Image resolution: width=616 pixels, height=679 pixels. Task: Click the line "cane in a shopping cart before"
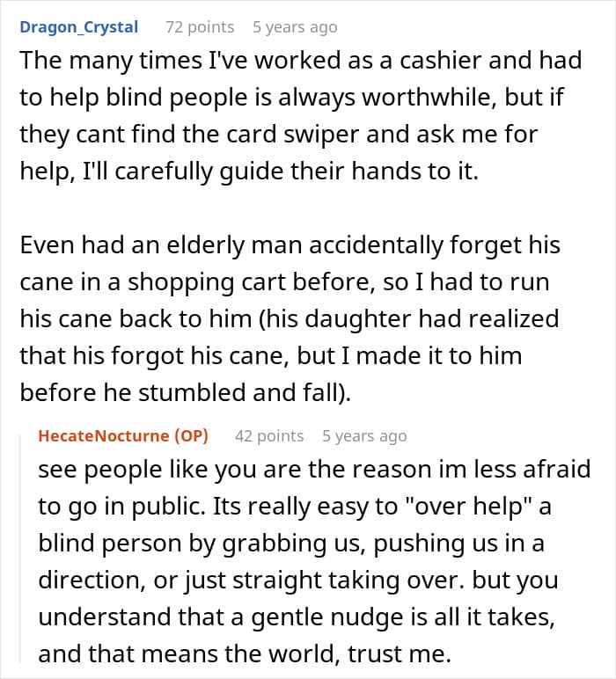[284, 282]
